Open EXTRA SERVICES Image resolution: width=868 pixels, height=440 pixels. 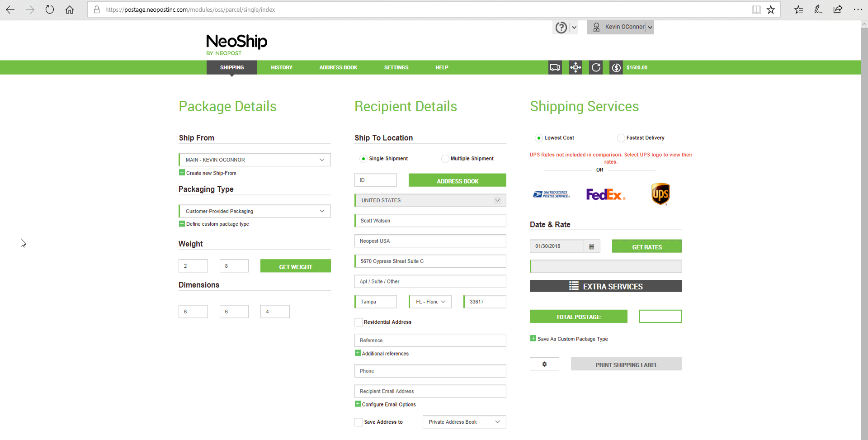pos(606,286)
